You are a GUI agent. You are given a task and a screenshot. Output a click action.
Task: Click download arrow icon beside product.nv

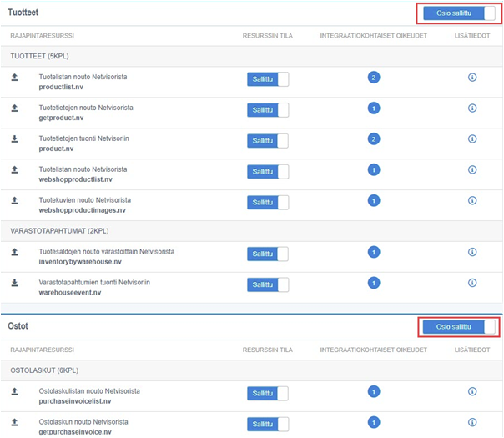14,140
